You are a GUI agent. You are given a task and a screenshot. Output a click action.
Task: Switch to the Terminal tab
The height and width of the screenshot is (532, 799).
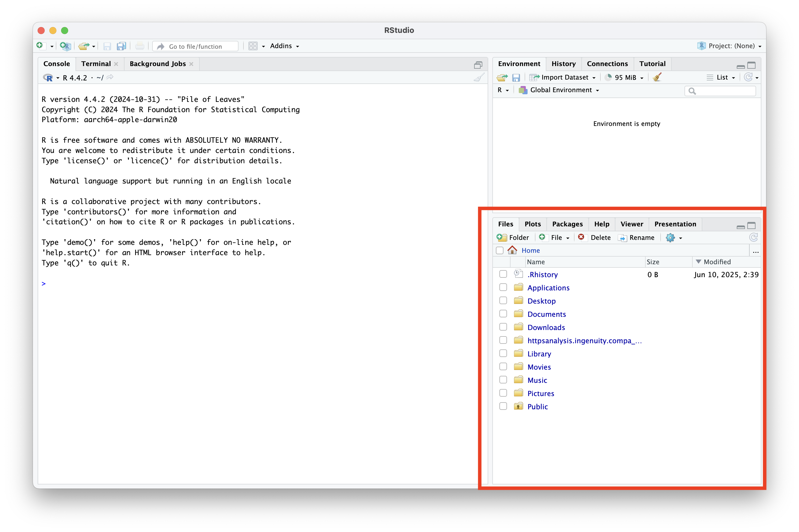coord(96,64)
